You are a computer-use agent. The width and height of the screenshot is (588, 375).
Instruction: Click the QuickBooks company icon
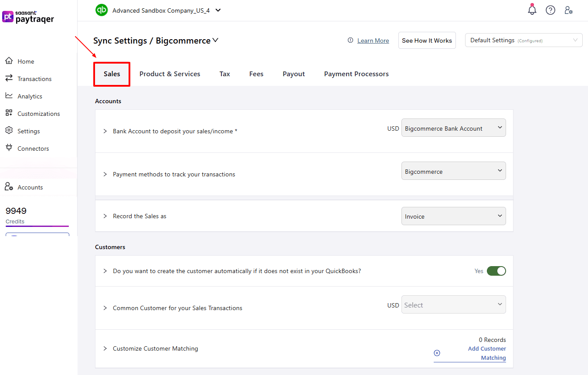click(102, 10)
